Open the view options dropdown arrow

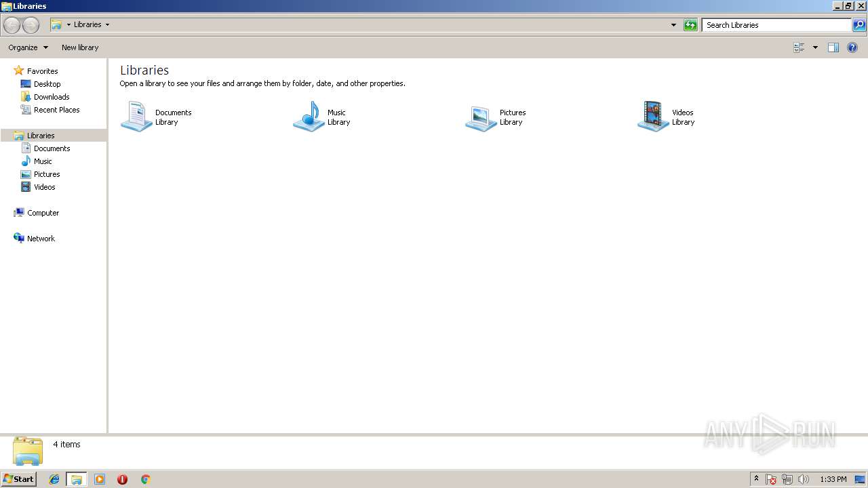click(x=815, y=47)
